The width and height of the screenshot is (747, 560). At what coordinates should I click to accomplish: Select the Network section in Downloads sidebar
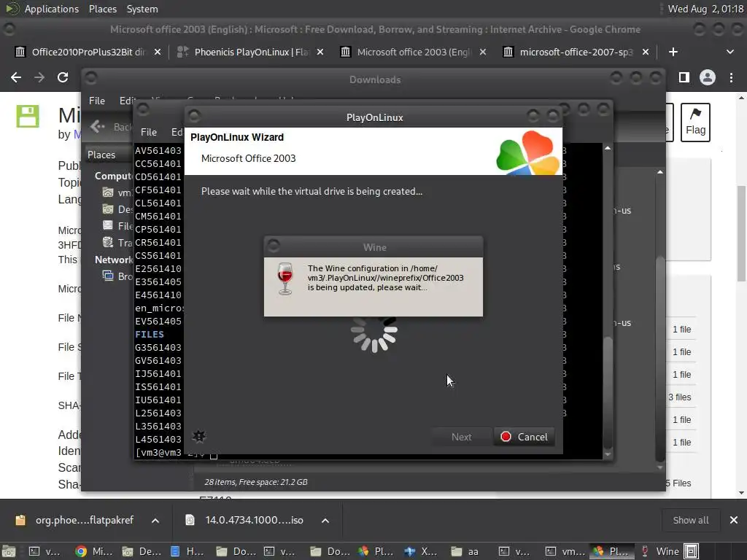tap(113, 260)
